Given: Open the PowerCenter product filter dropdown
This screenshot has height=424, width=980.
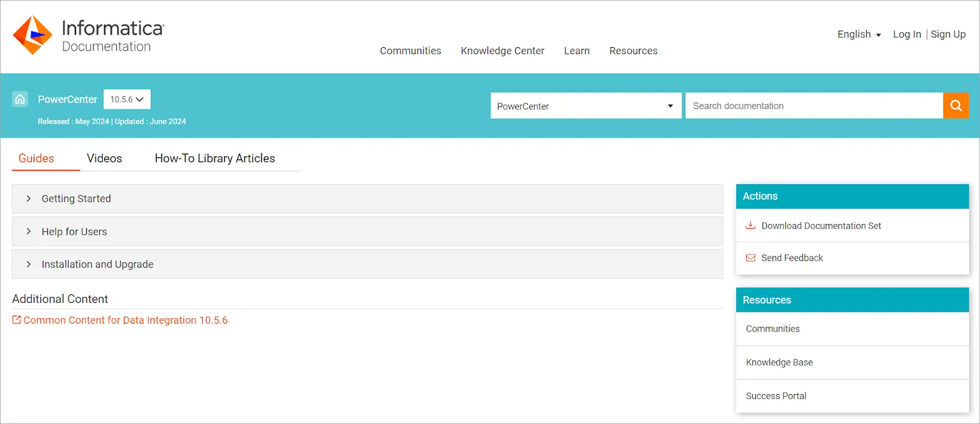Looking at the screenshot, I should click(586, 106).
